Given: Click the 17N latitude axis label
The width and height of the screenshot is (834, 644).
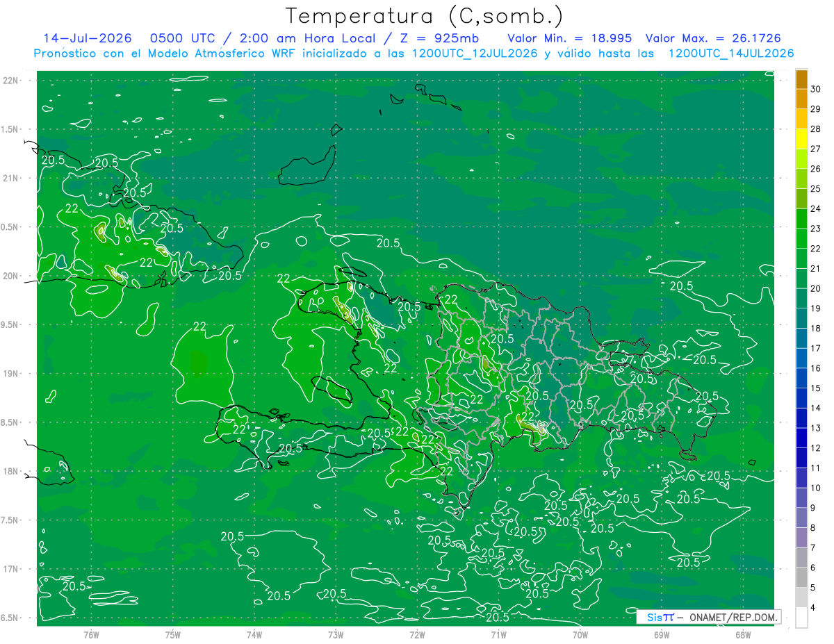Looking at the screenshot, I should pyautogui.click(x=10, y=570).
